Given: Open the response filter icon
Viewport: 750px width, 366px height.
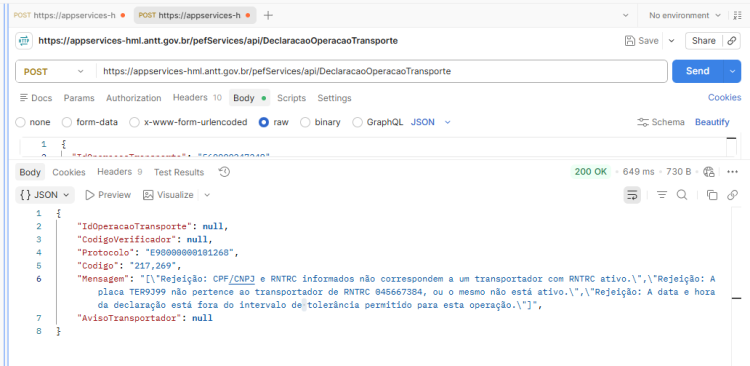Looking at the screenshot, I should point(662,195).
